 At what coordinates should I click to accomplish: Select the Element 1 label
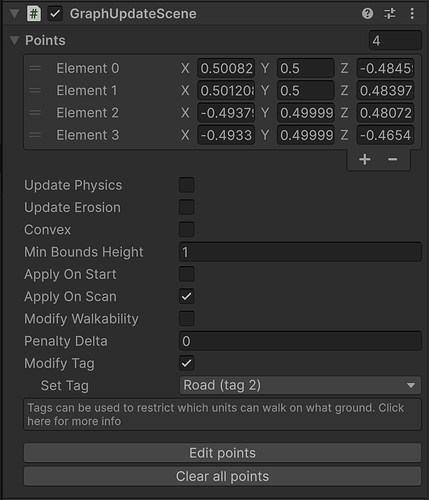pos(87,91)
